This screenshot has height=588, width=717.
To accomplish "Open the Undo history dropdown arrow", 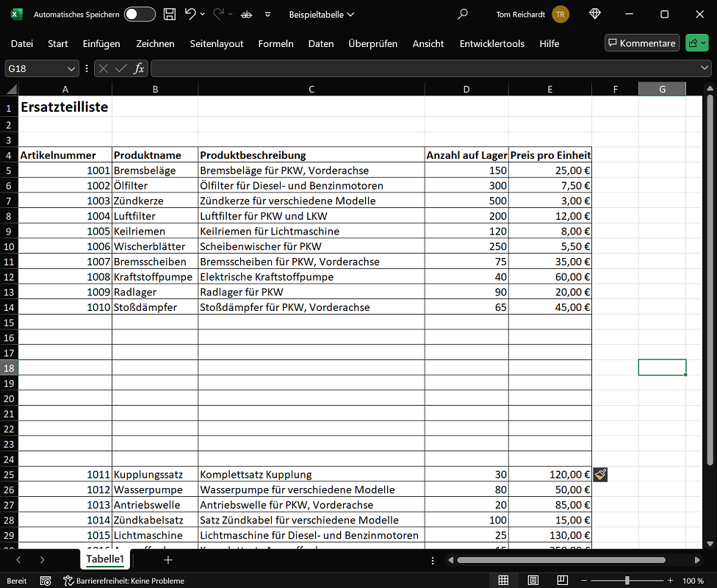I will pyautogui.click(x=203, y=15).
